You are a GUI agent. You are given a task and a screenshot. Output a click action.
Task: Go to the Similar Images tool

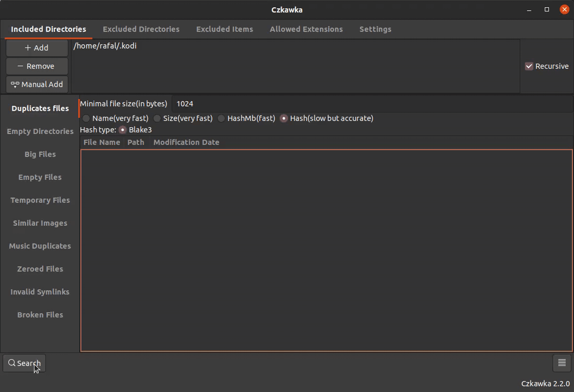pos(40,223)
